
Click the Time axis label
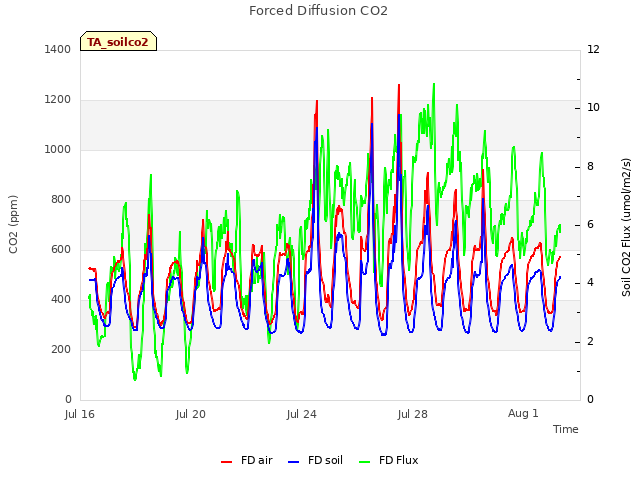click(566, 429)
